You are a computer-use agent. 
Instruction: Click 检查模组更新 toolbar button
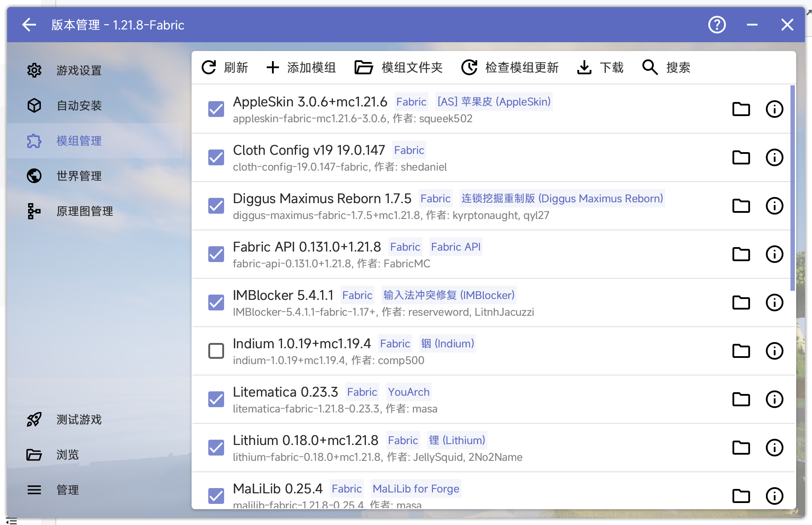click(510, 68)
